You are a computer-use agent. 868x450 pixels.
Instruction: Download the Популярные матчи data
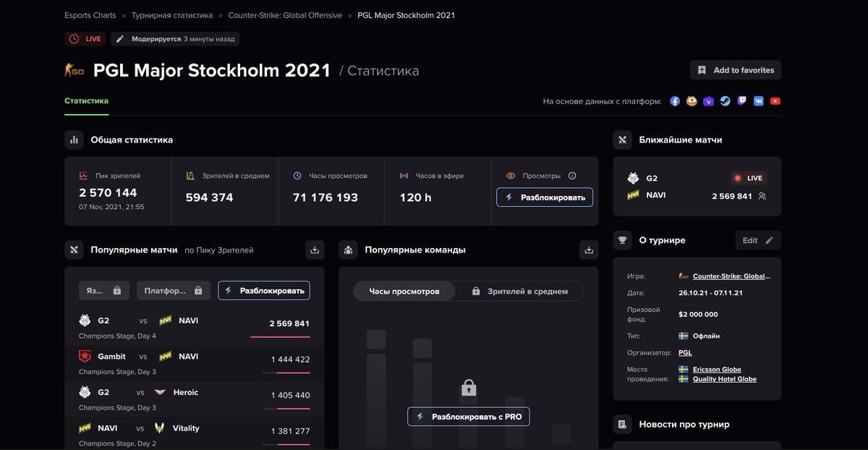315,250
